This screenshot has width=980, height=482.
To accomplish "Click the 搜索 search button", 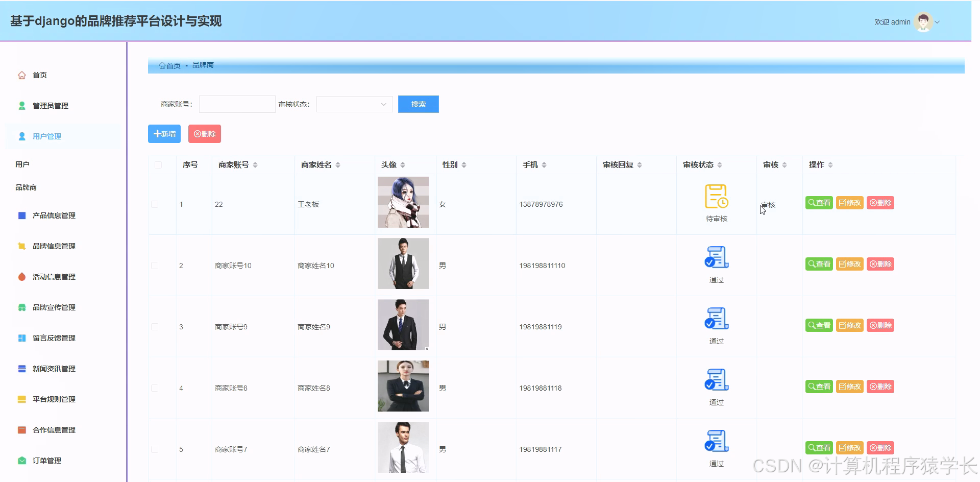I will [x=418, y=104].
